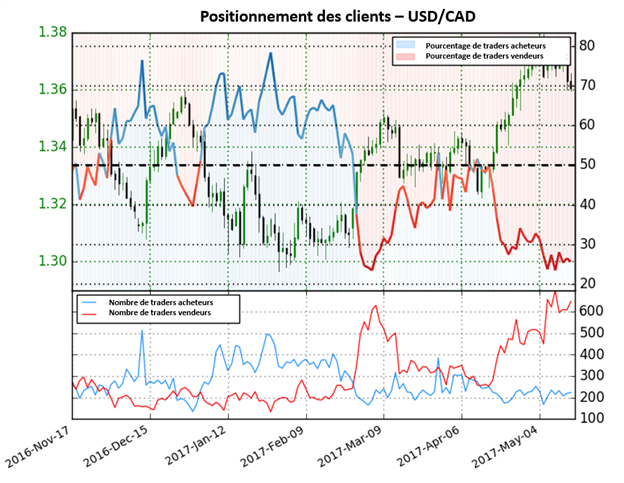624x483 pixels.
Task: Click legend entry 'Nombre de traders acheteurs'
Action: pos(161,302)
